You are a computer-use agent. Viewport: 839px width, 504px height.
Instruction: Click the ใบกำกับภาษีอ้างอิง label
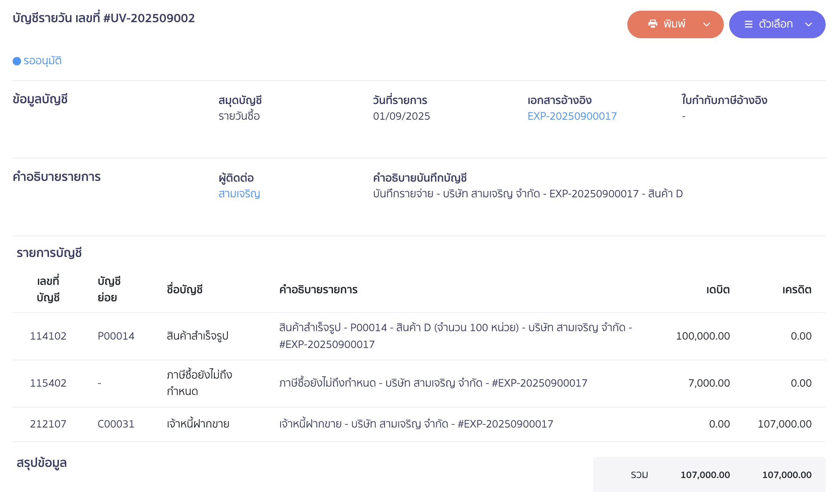click(724, 100)
